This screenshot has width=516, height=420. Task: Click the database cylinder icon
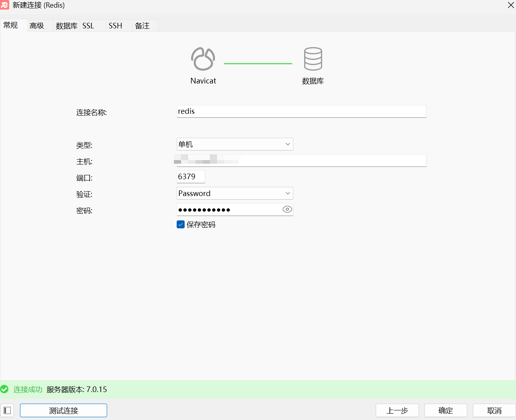[x=313, y=59]
